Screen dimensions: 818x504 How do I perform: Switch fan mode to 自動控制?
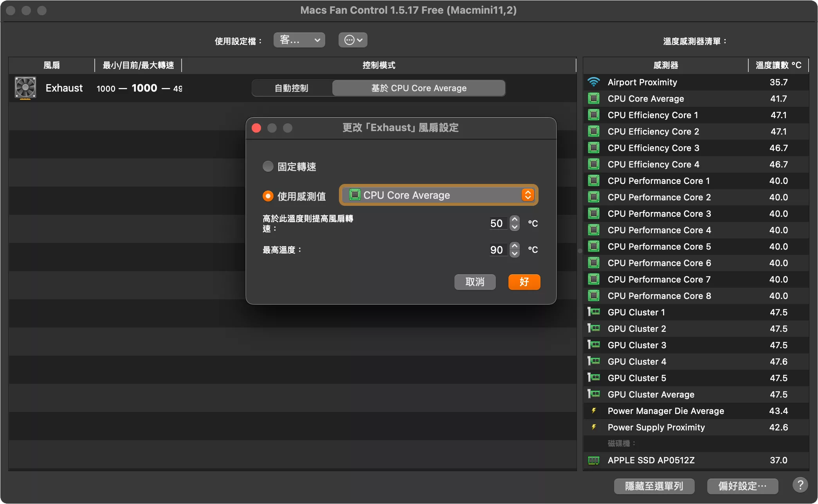(x=292, y=88)
